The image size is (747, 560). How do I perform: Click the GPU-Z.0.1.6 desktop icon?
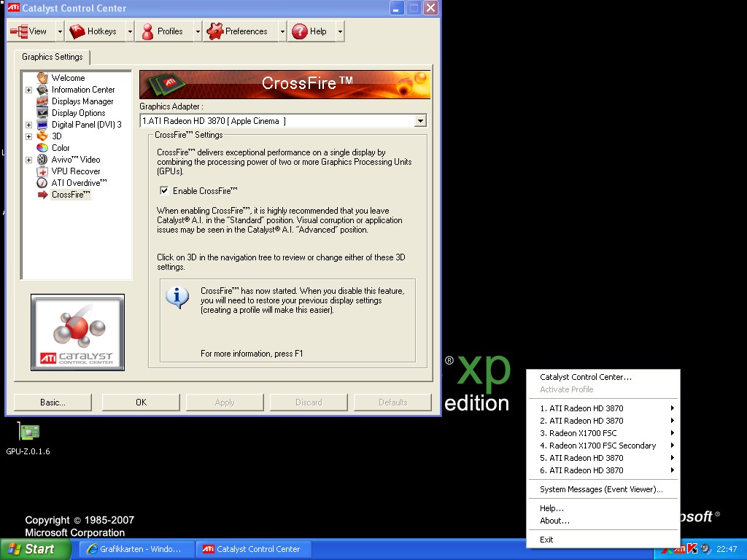(x=28, y=432)
